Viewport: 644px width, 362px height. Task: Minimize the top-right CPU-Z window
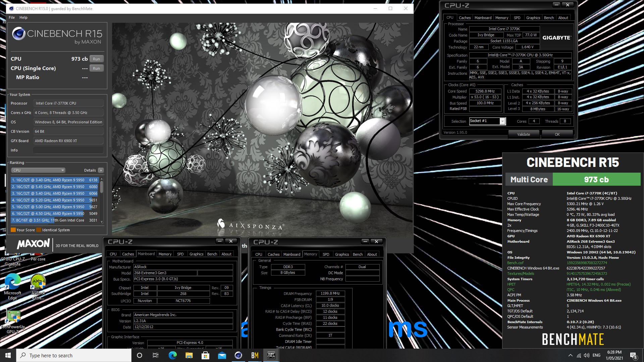click(556, 5)
